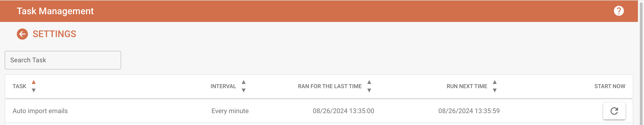Sort RAN FOR THE LAST TIME descending
The height and width of the screenshot is (125, 644).
click(369, 90)
